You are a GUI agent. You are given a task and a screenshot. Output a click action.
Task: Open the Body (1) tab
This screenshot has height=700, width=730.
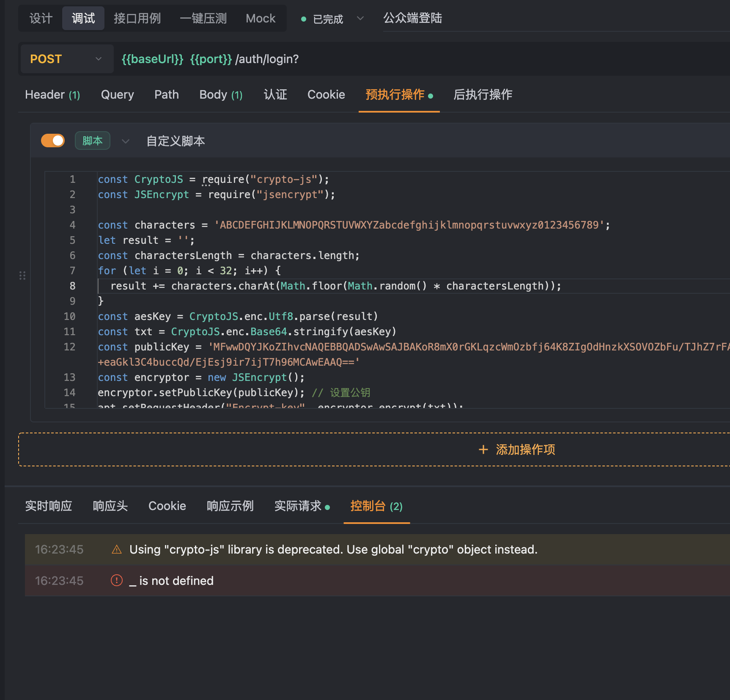pyautogui.click(x=221, y=95)
